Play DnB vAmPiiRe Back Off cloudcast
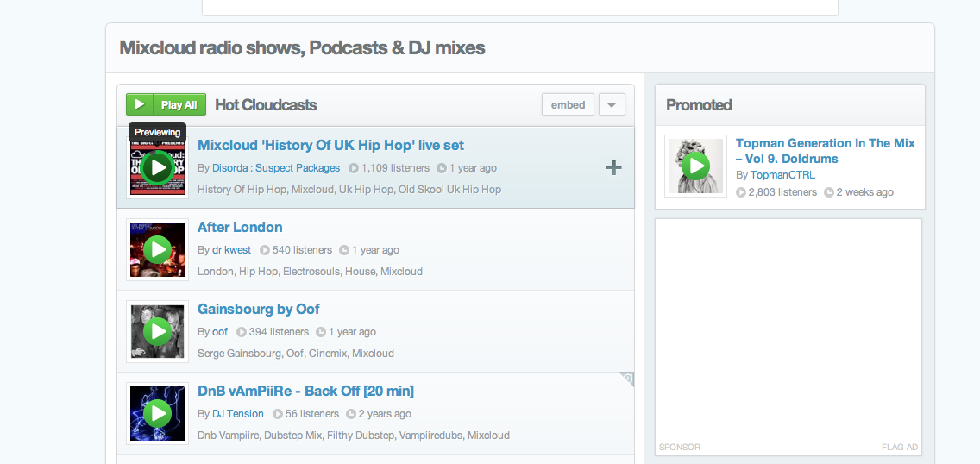The image size is (980, 464). point(158,413)
